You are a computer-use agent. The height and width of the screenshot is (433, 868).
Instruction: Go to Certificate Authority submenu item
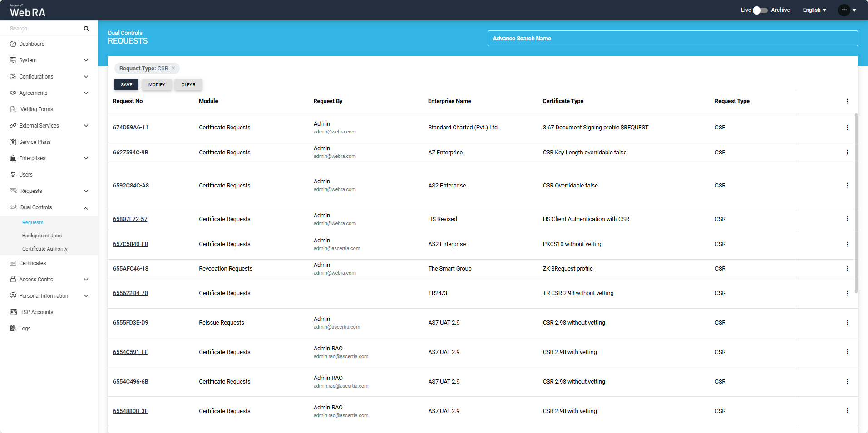[44, 249]
